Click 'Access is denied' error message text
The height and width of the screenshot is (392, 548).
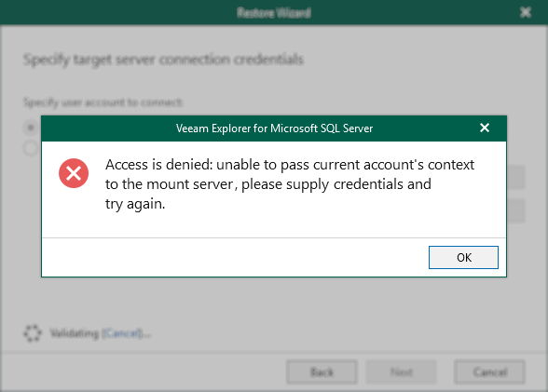coord(290,184)
